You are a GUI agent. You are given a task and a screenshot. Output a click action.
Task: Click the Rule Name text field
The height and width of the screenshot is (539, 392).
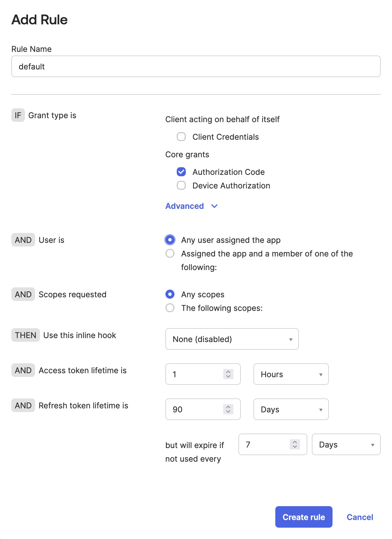pos(195,66)
